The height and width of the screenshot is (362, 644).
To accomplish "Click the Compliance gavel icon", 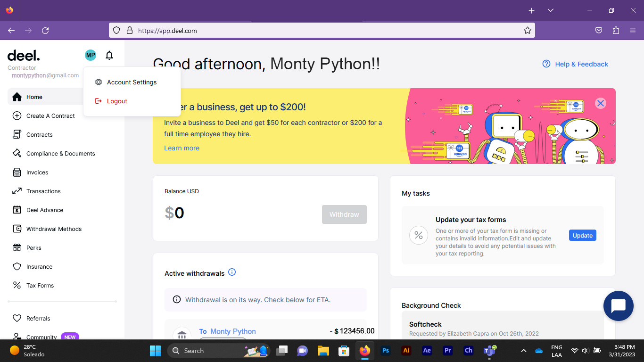I will click(x=17, y=154).
